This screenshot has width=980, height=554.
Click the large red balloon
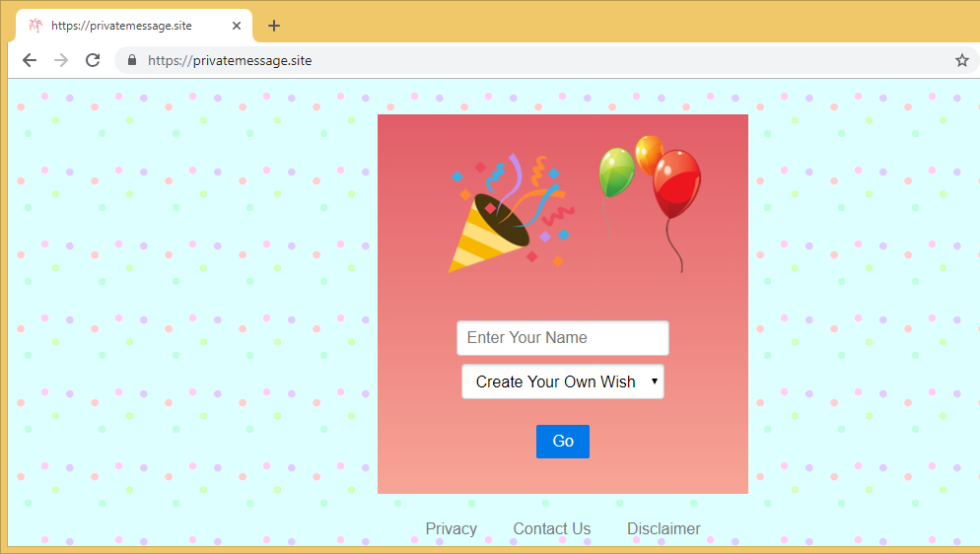pos(677,185)
